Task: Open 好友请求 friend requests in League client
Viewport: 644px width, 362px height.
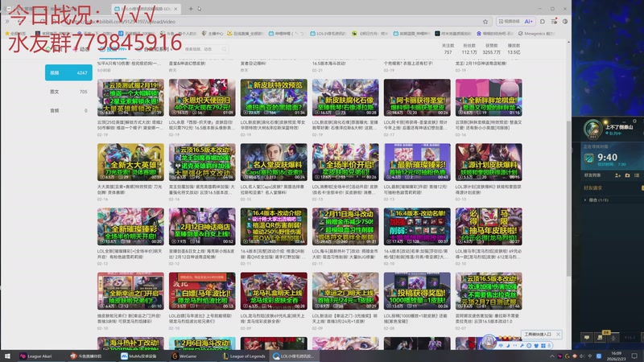Action: (592, 188)
